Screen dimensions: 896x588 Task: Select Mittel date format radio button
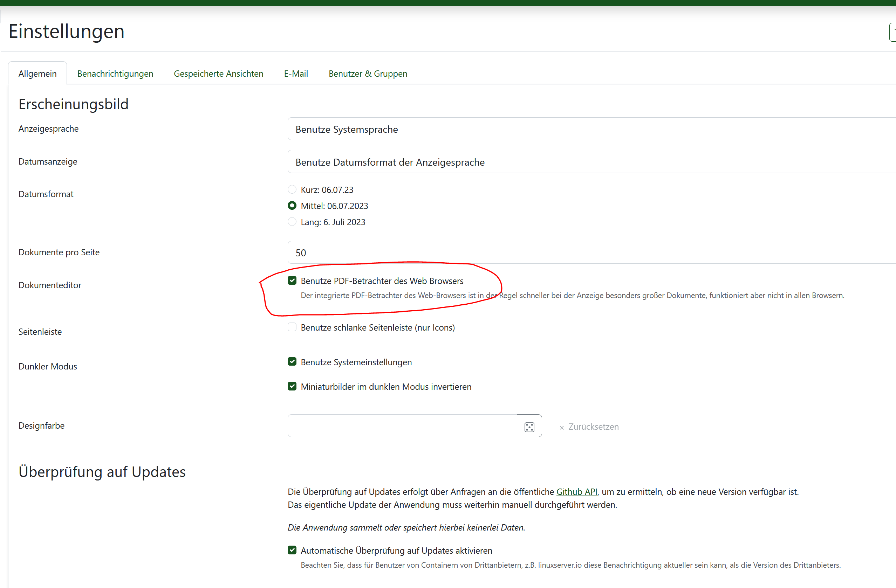pos(292,206)
